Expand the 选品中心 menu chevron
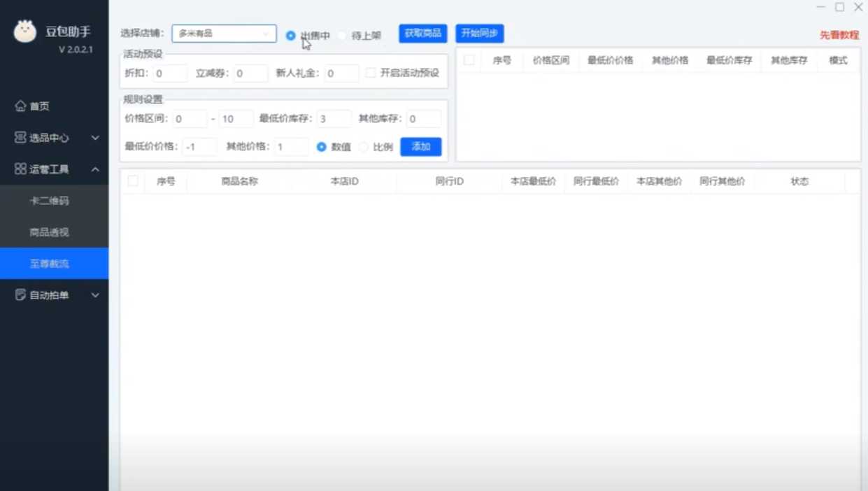This screenshot has height=491, width=868. click(95, 138)
